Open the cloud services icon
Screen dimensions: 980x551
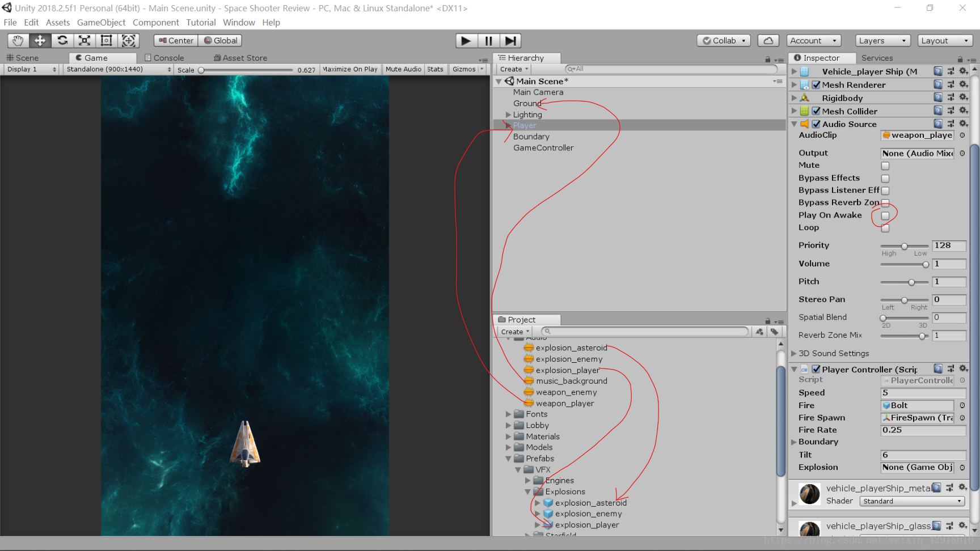pos(768,41)
